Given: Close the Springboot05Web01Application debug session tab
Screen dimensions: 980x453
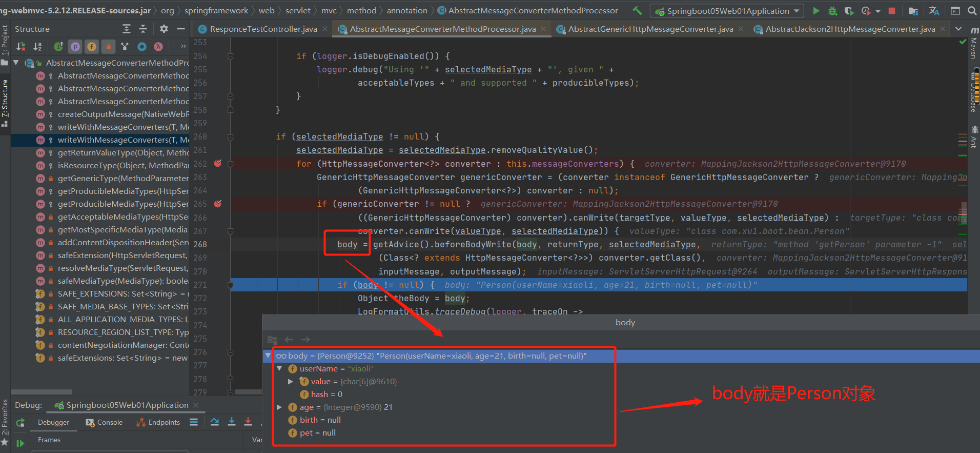Looking at the screenshot, I should tap(195, 405).
